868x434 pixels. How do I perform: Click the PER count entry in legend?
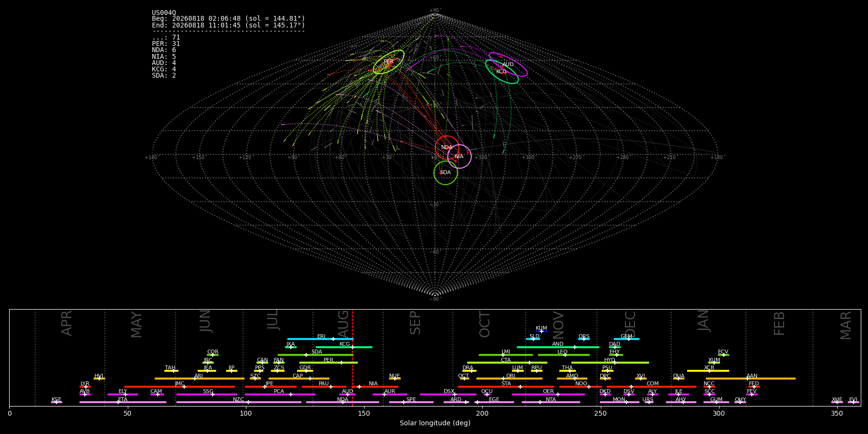(x=166, y=44)
